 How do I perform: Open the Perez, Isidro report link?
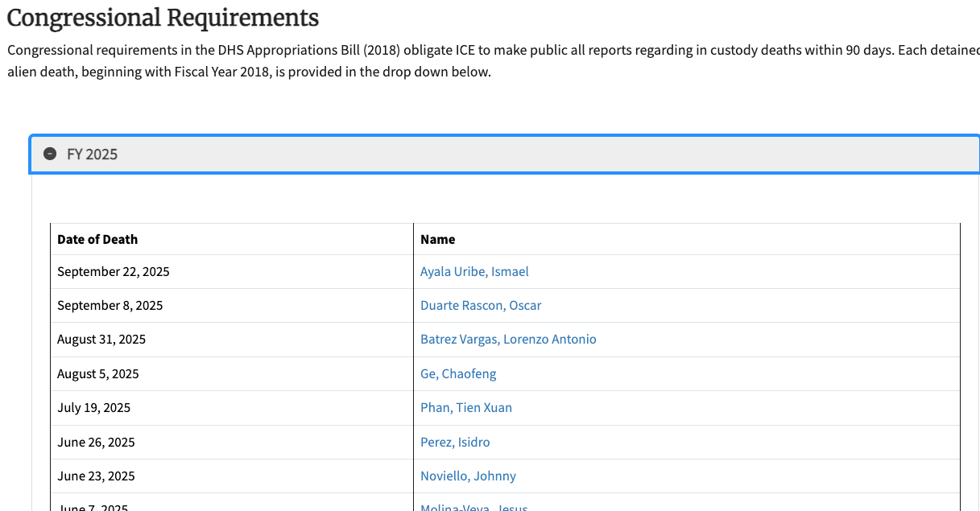click(x=455, y=443)
